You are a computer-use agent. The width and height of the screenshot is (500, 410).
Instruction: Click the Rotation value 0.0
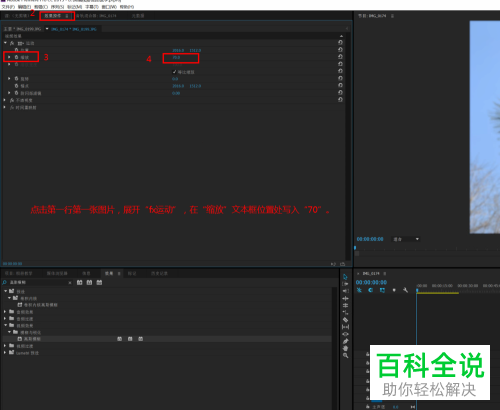point(175,79)
